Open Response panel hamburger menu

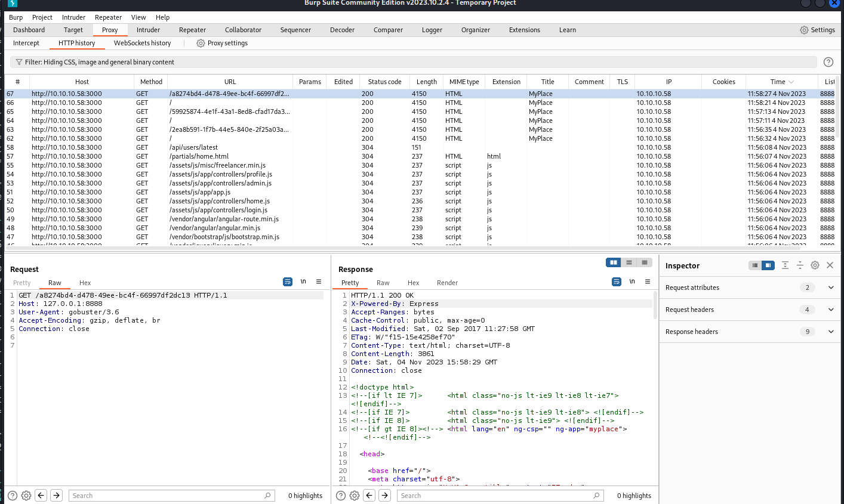pyautogui.click(x=648, y=282)
